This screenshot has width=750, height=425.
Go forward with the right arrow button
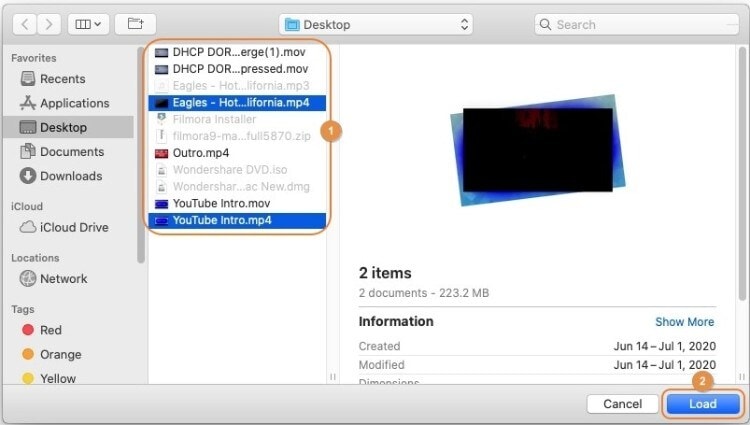[x=49, y=24]
